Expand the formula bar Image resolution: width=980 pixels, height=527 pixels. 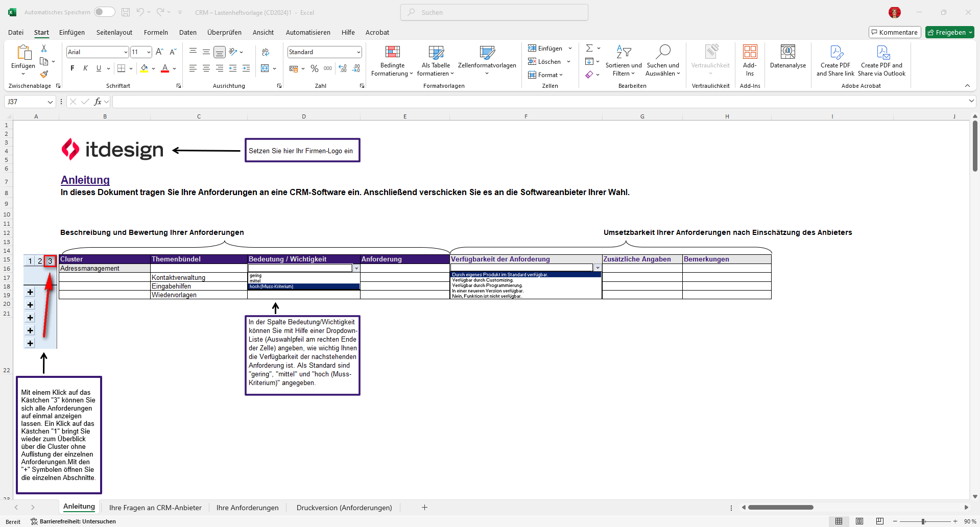(x=971, y=102)
